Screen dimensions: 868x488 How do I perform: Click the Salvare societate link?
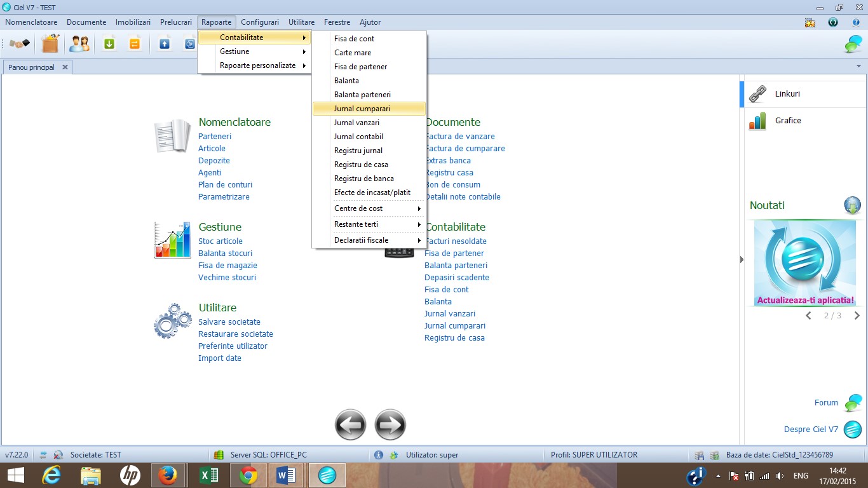229,322
